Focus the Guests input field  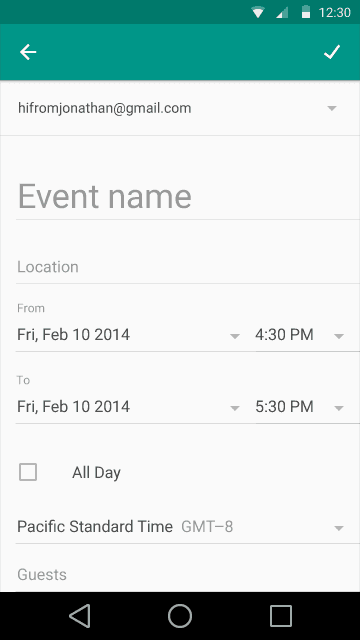tap(188, 575)
